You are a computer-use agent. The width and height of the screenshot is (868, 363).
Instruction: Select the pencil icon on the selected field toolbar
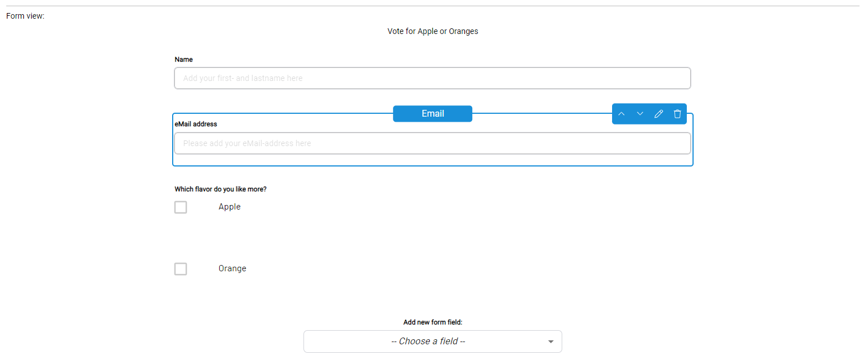659,113
